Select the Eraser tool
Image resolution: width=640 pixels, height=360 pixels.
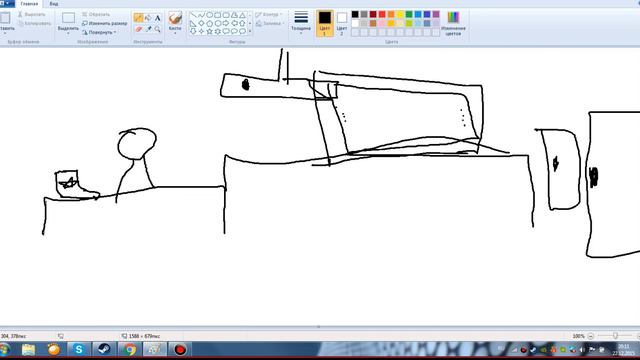[138, 29]
